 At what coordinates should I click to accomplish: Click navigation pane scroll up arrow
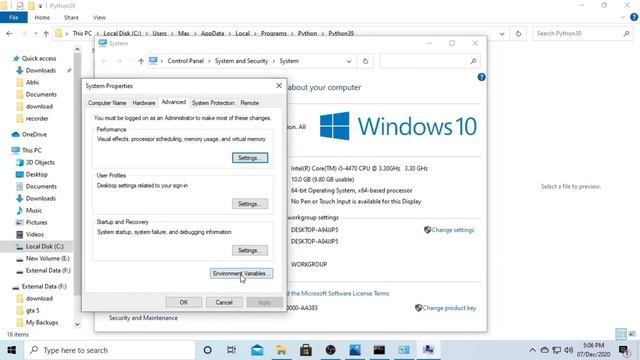point(77,49)
